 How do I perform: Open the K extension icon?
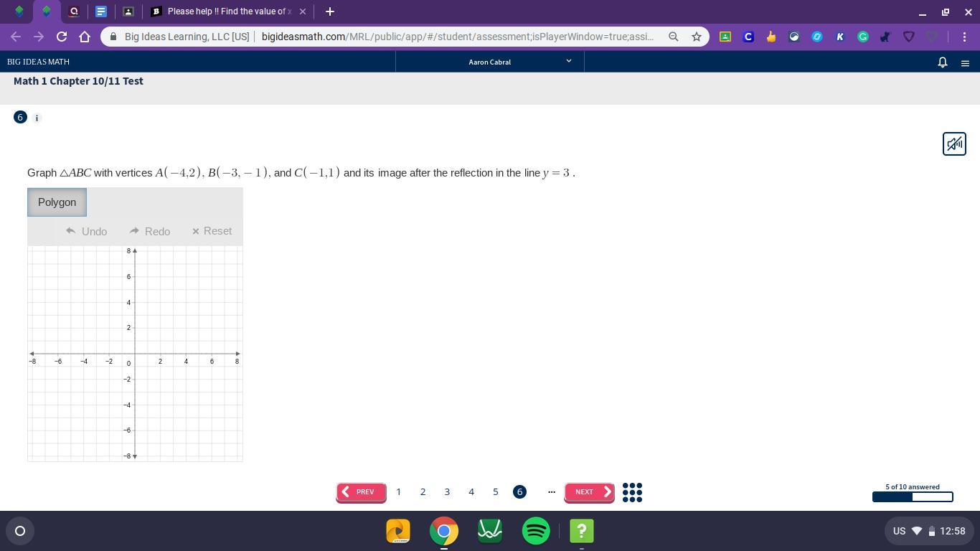click(x=840, y=37)
